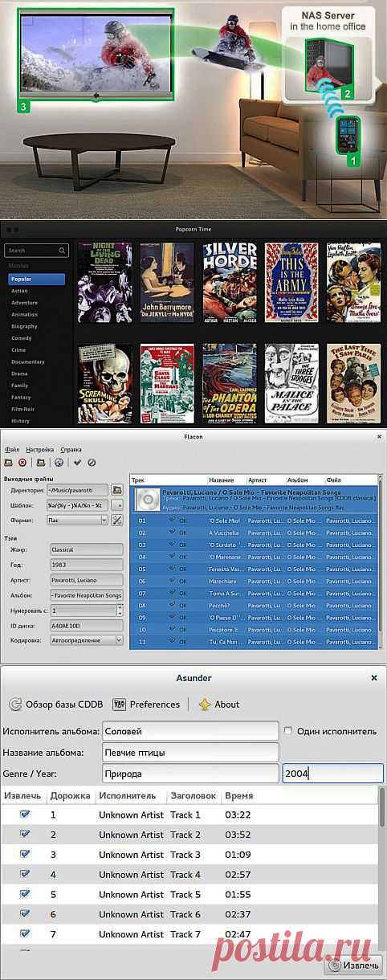Uncheck the extract checkbox for Track 2
Image resolution: width=387 pixels, height=980 pixels.
point(25,835)
